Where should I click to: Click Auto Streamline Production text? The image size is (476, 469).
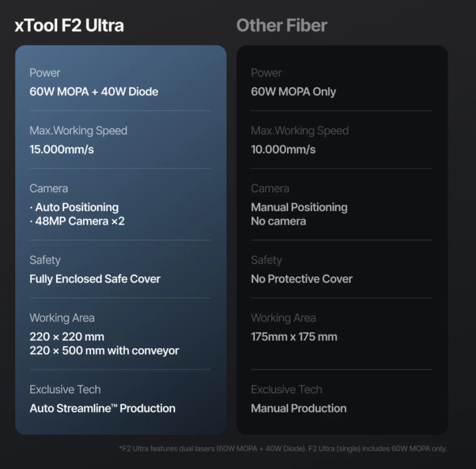point(102,408)
